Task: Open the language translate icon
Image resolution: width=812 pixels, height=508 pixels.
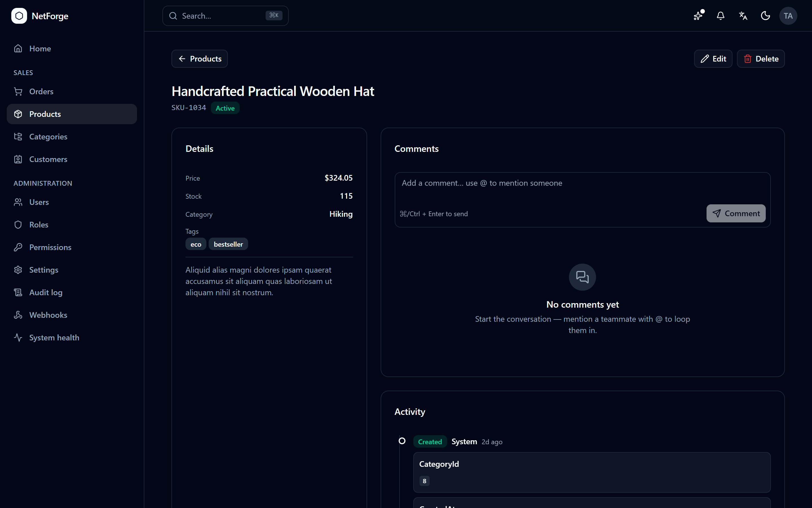Action: [743, 16]
